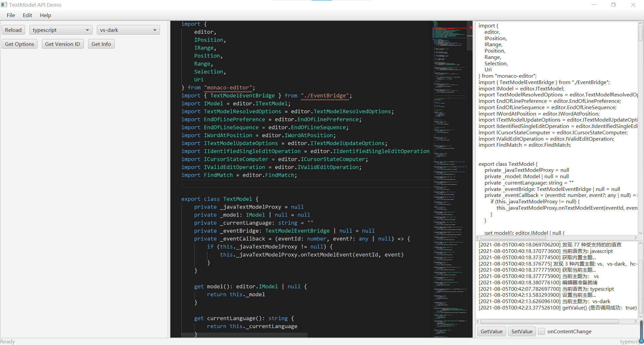Viewport: 644px width, 345px height.
Task: Click "monaco-editor" string in the code editor
Action: point(228,88)
